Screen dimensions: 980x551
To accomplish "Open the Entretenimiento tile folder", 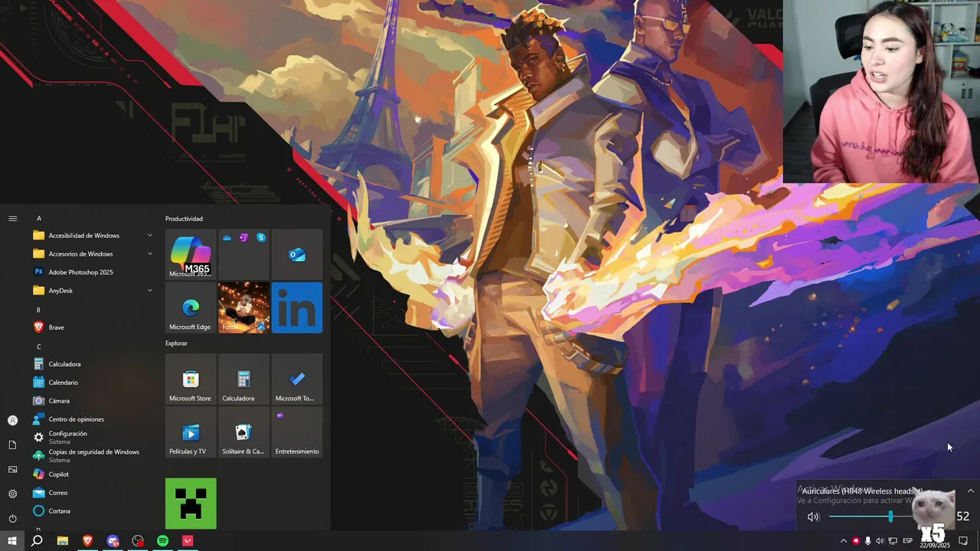I will coord(297,432).
